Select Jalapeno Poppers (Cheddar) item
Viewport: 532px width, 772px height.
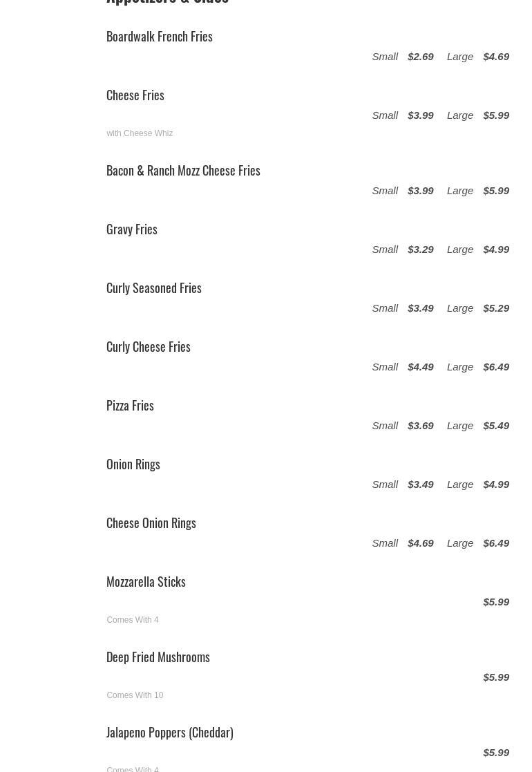pos(170,733)
